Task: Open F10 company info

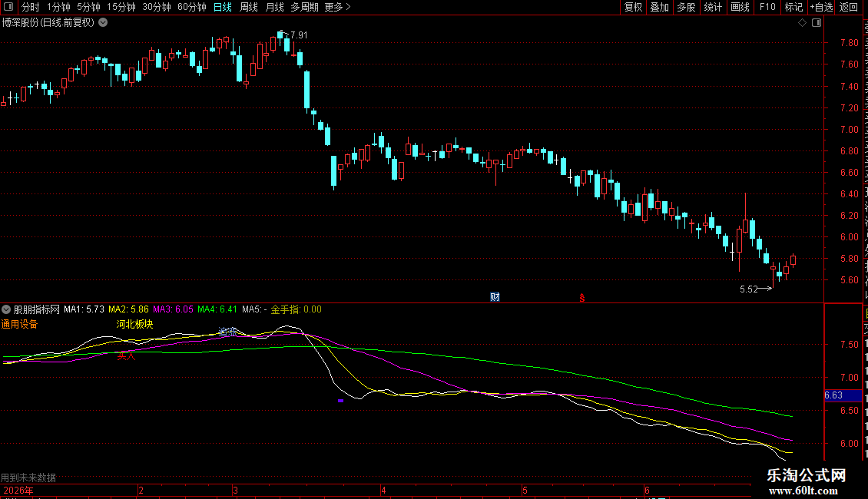Action: click(x=767, y=7)
